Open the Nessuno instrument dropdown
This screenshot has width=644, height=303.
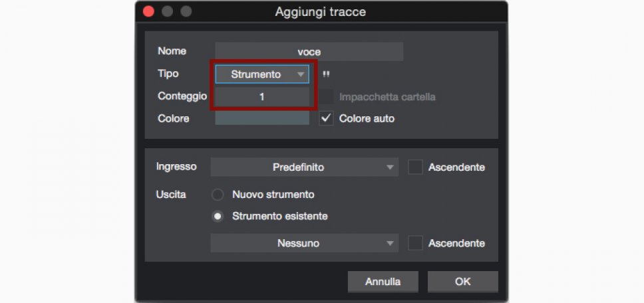(304, 243)
